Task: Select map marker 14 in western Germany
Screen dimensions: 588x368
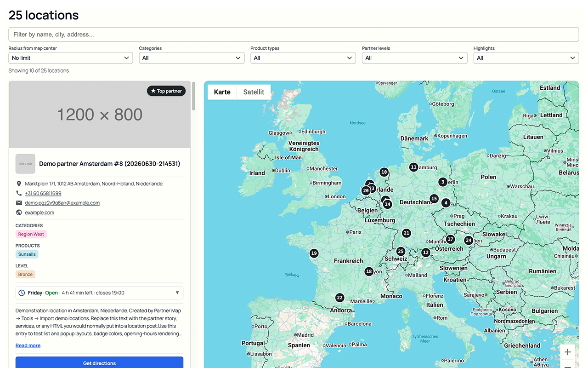Action: [x=388, y=204]
